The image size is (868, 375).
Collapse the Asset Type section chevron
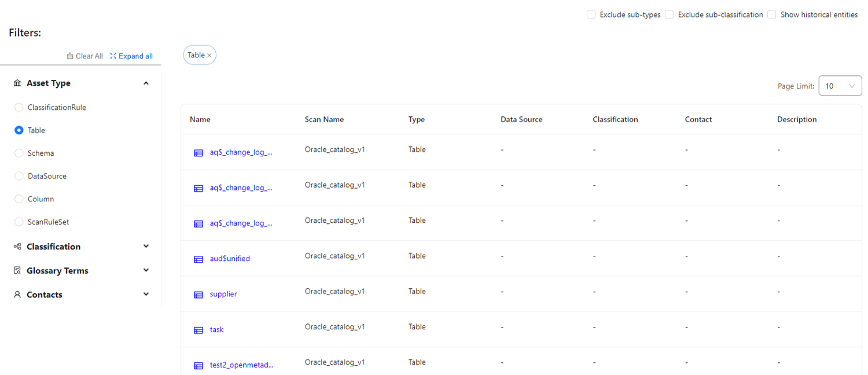(146, 83)
